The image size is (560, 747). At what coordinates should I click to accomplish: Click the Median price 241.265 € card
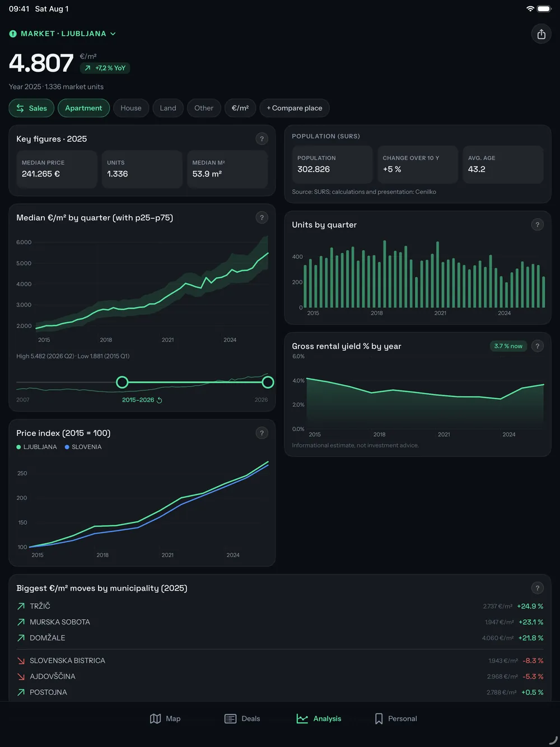[x=57, y=169]
